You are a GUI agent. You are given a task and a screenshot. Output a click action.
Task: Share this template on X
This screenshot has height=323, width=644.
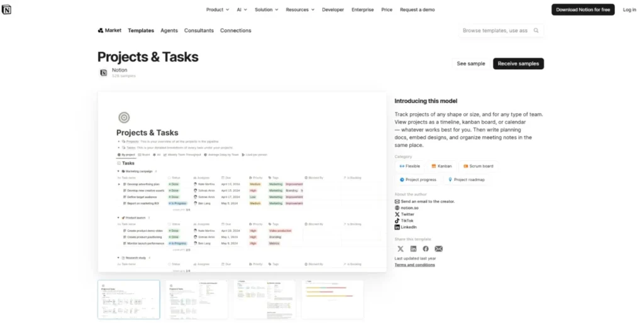[401, 249]
